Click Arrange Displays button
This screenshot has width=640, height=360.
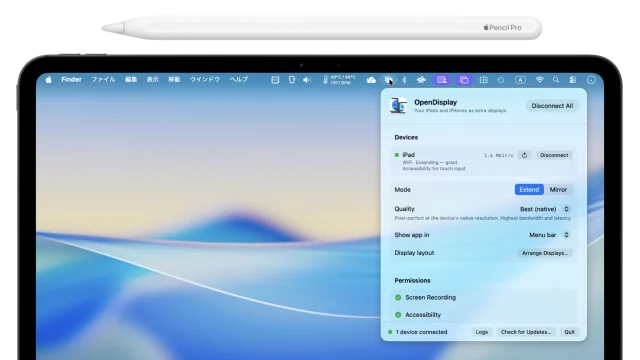[x=545, y=253]
